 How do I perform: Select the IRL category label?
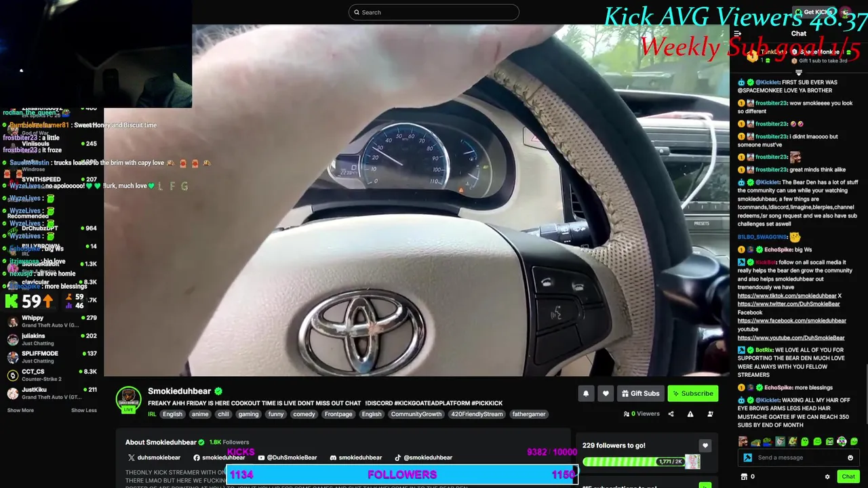click(152, 414)
